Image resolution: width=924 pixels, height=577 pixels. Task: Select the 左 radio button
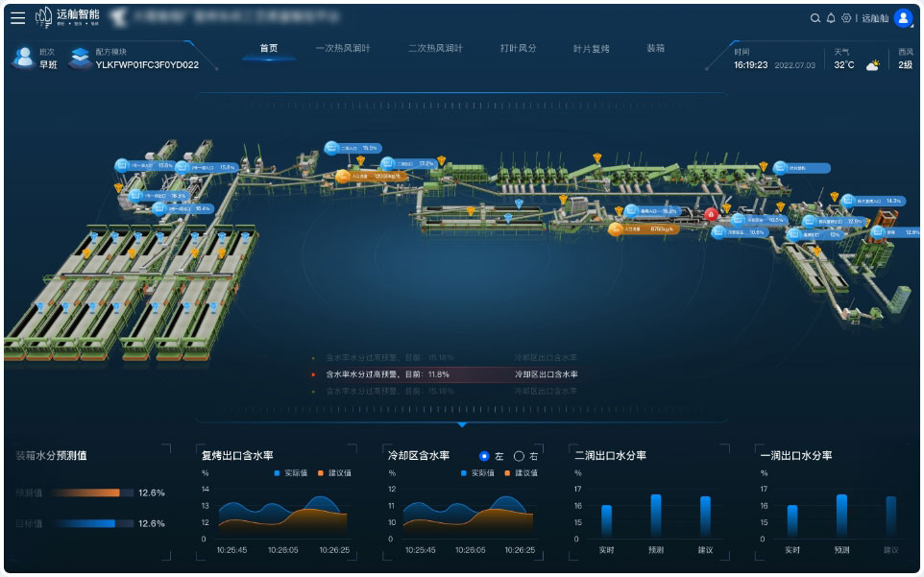coord(484,456)
